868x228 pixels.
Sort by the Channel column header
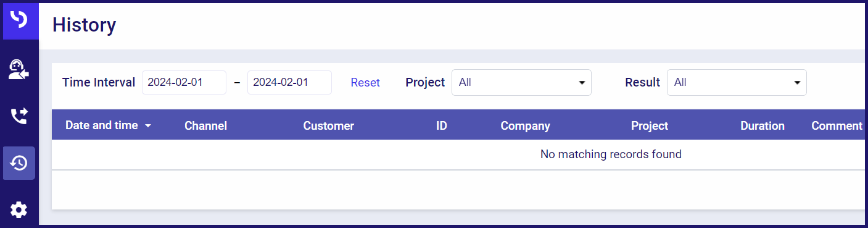point(206,125)
